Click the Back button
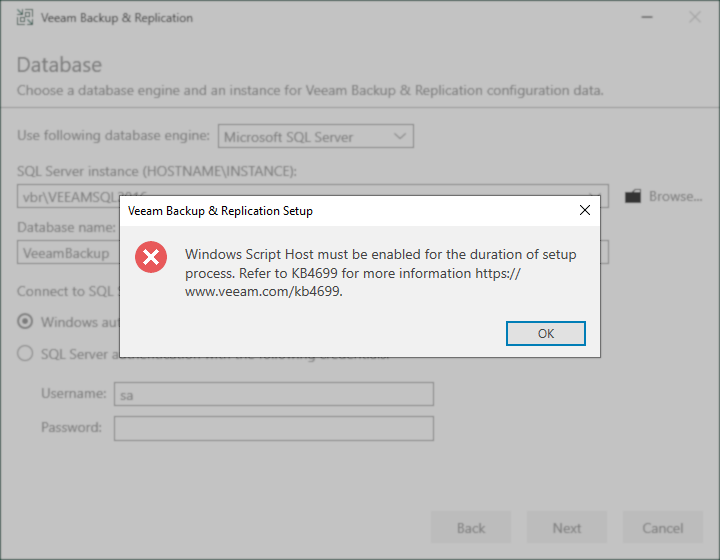This screenshot has height=560, width=720. [471, 527]
